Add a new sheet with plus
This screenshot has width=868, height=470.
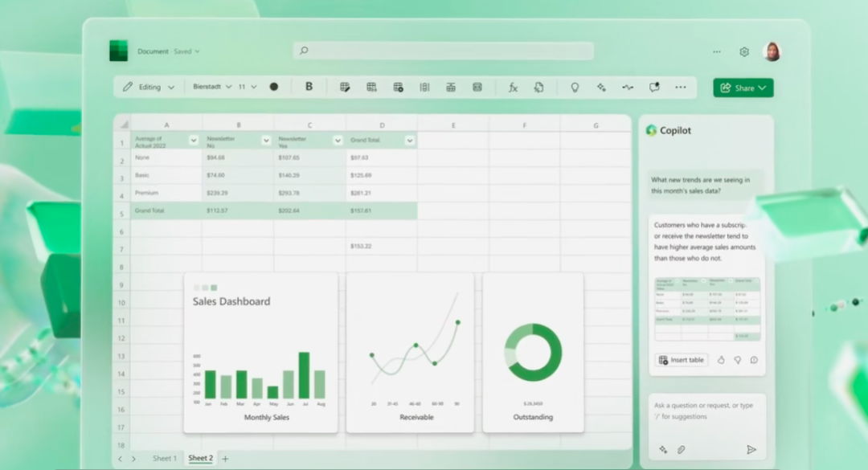(x=225, y=459)
